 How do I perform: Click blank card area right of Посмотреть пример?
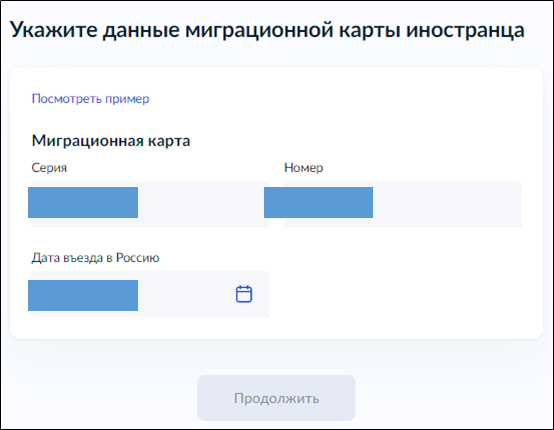point(343,99)
